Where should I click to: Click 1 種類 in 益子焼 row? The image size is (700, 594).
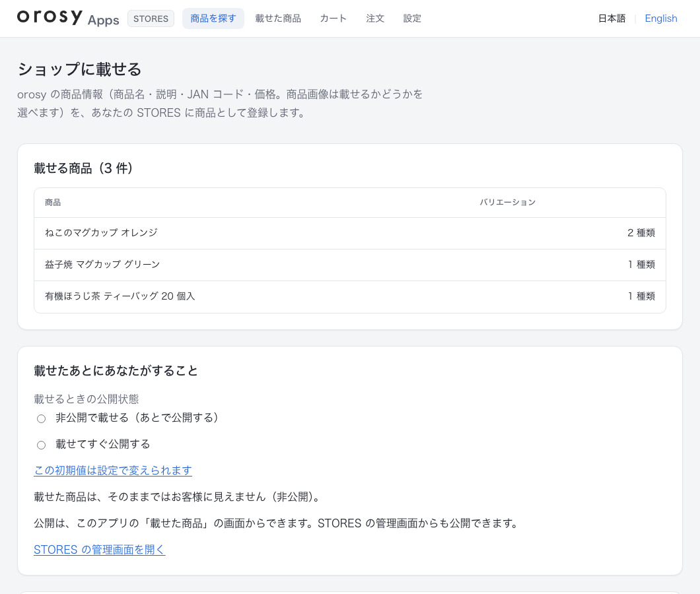[641, 265]
